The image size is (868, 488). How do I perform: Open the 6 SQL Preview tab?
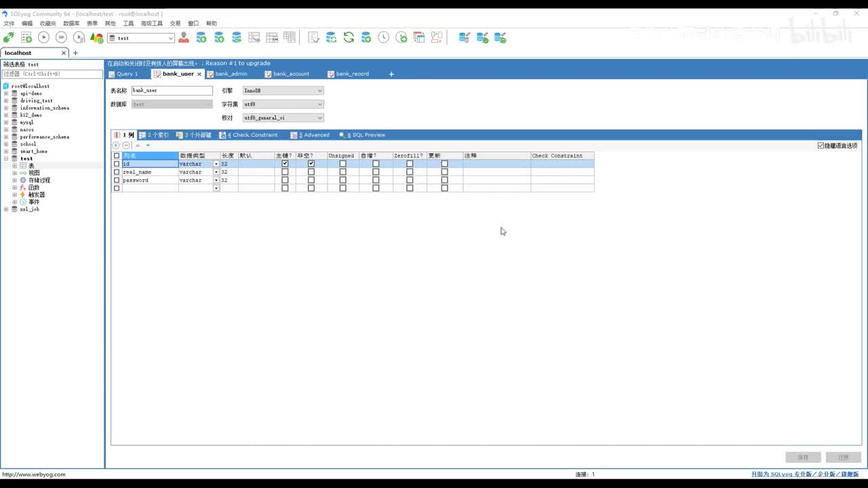(363, 135)
